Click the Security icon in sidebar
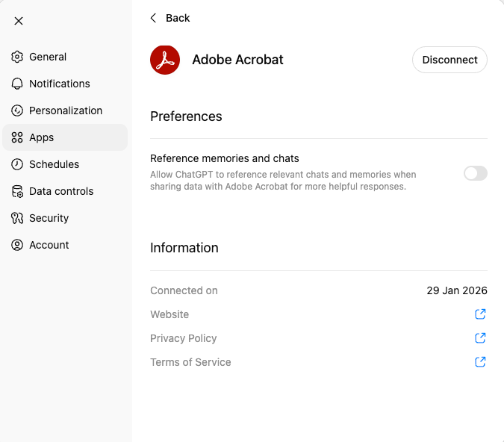The height and width of the screenshot is (442, 504). pyautogui.click(x=17, y=218)
